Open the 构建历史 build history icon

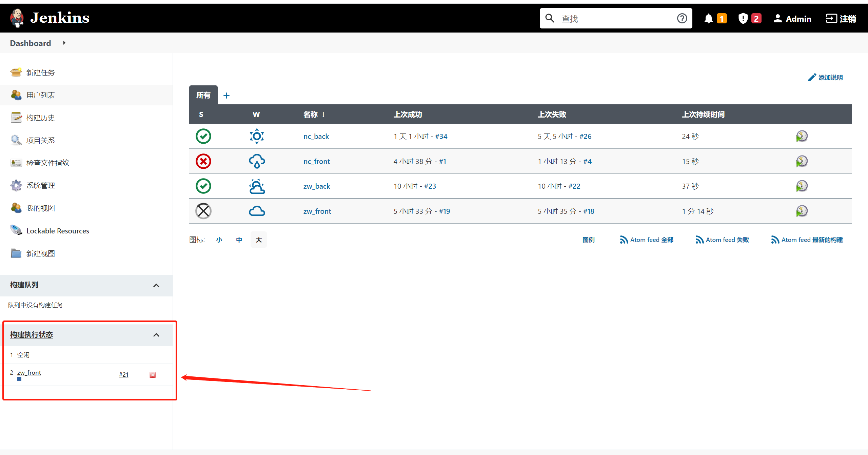(16, 117)
